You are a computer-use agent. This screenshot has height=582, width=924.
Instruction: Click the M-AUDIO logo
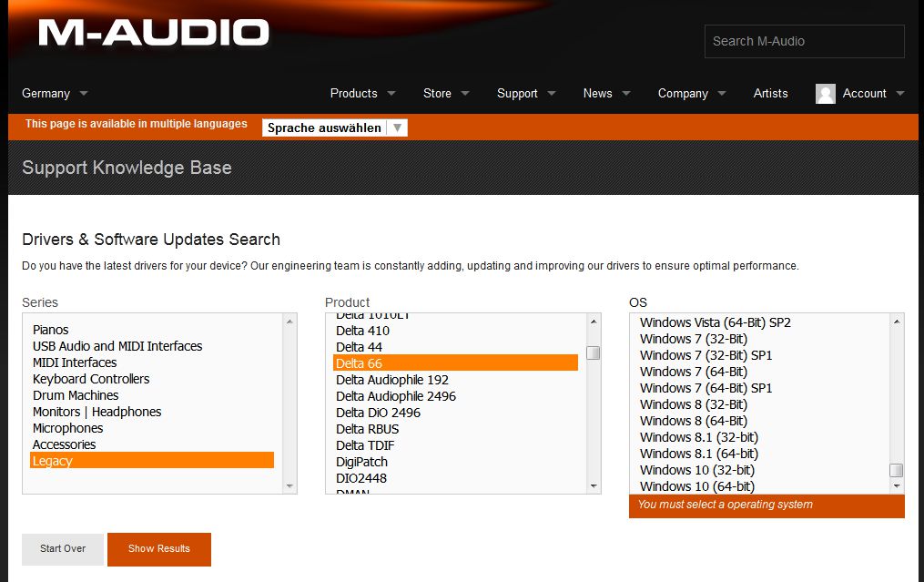(153, 33)
